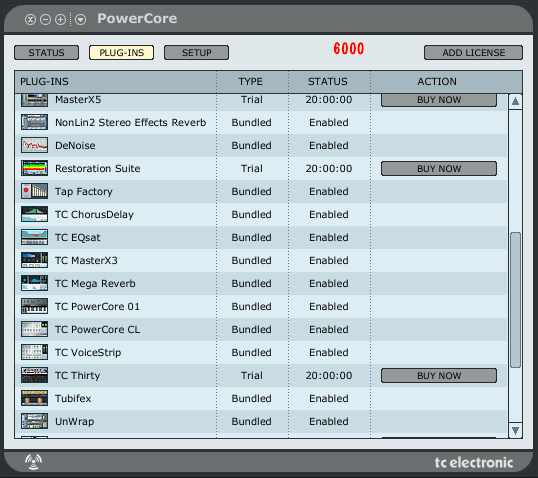
Task: Open the SETUP tab
Action: [196, 53]
